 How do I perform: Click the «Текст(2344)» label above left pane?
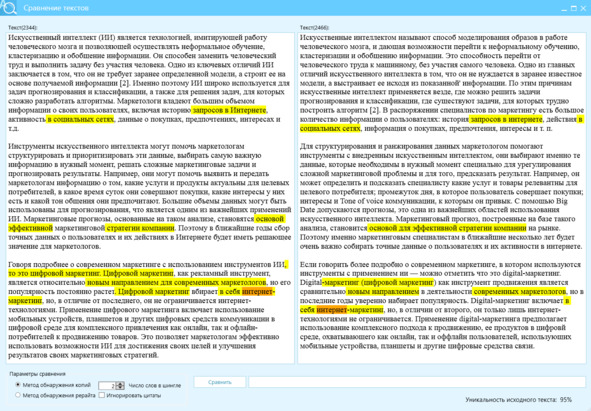pyautogui.click(x=23, y=28)
